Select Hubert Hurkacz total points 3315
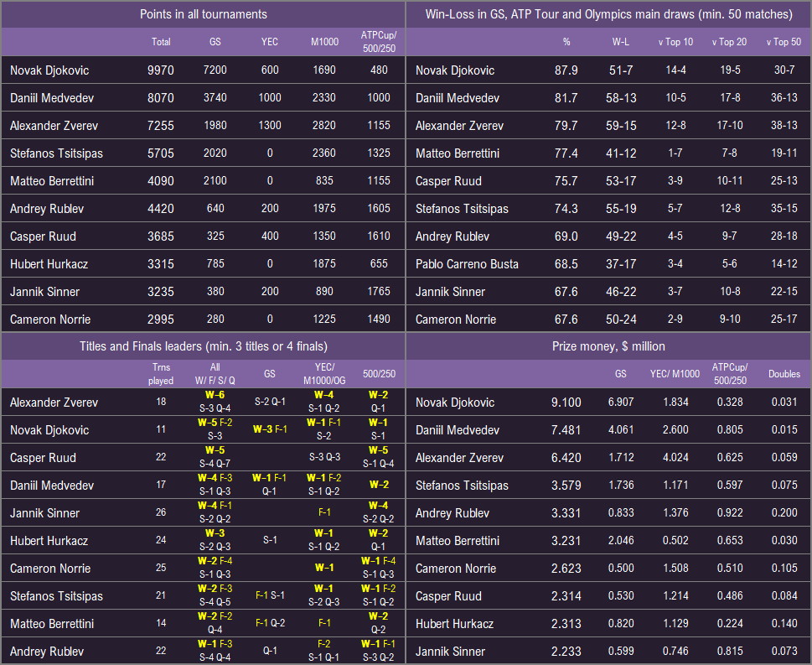 (161, 264)
